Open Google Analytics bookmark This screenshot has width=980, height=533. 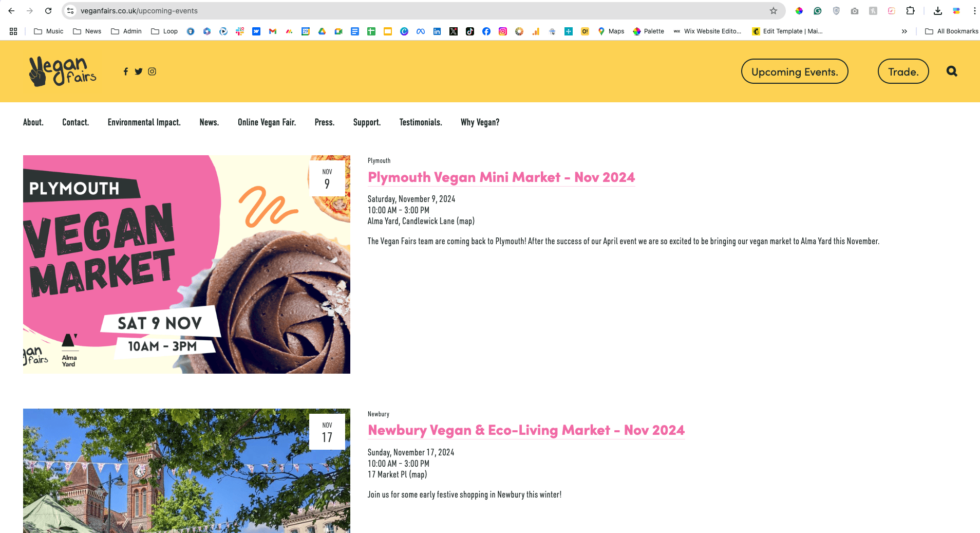coord(536,31)
